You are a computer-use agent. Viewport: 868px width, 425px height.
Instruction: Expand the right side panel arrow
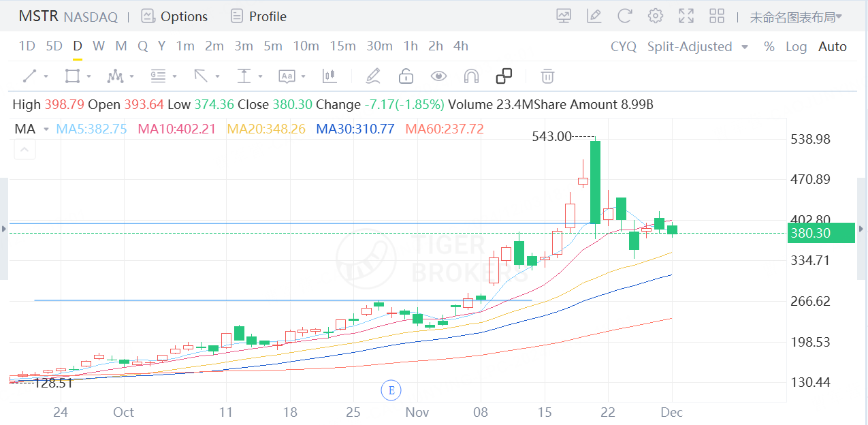click(861, 229)
